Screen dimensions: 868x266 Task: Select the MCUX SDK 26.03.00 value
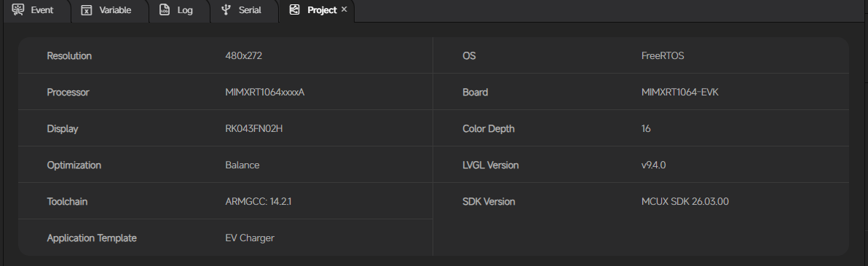[x=684, y=202]
